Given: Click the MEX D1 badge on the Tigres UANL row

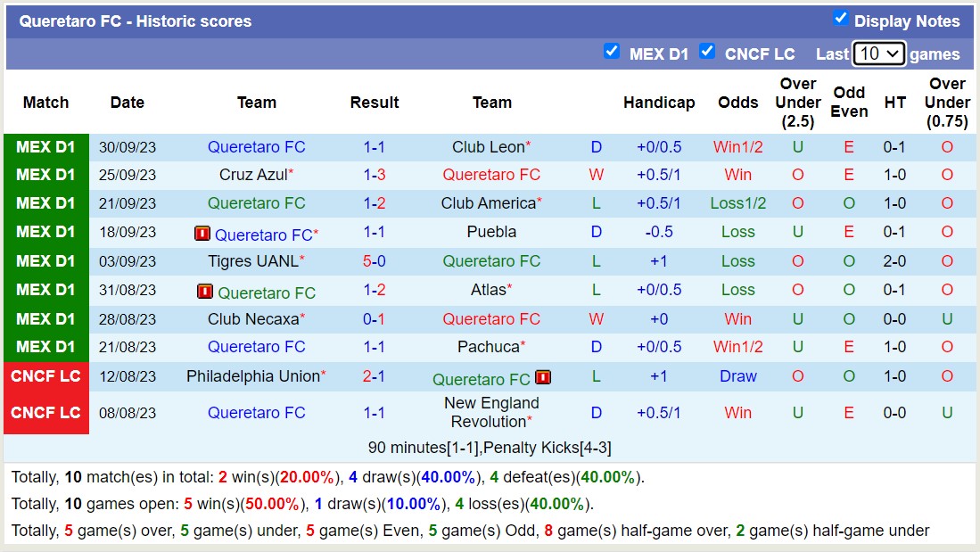Looking at the screenshot, I should coord(45,261).
